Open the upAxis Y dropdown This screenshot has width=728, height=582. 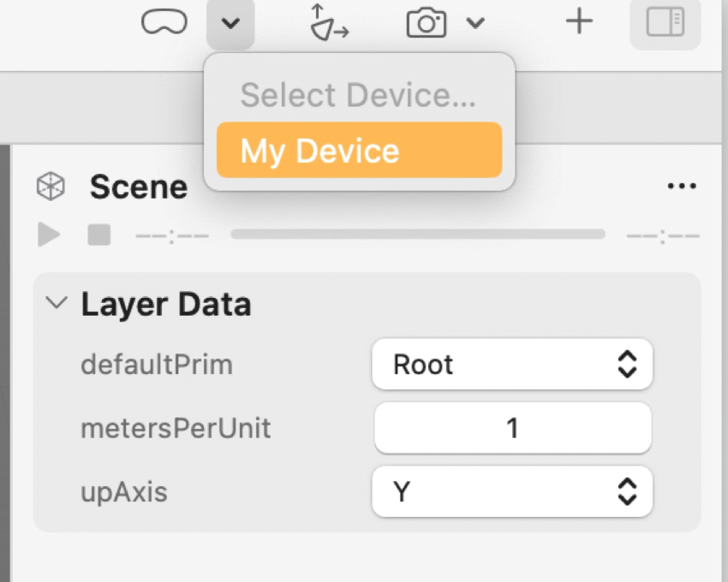[512, 491]
